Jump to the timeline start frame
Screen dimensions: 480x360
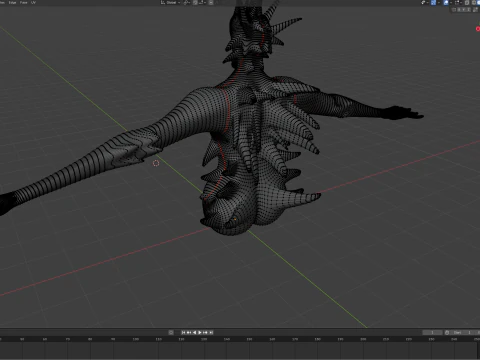183,332
